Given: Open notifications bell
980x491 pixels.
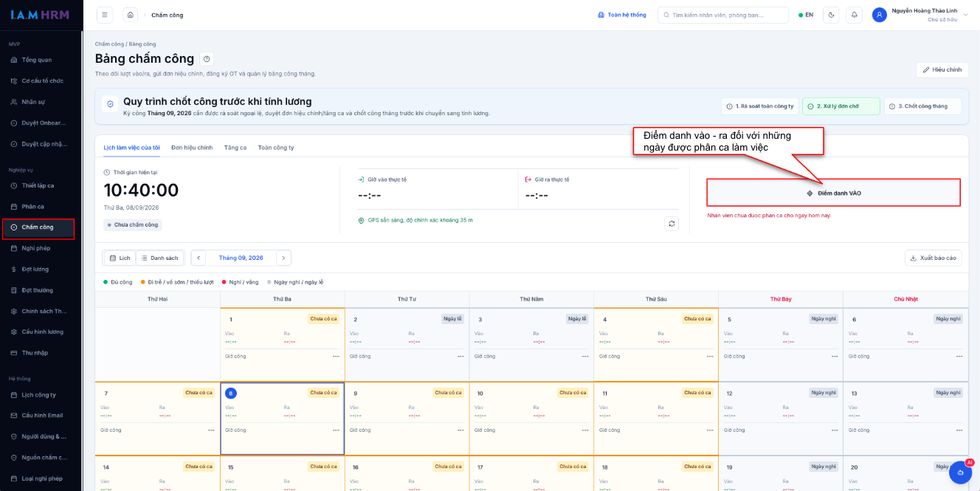Looking at the screenshot, I should (855, 15).
